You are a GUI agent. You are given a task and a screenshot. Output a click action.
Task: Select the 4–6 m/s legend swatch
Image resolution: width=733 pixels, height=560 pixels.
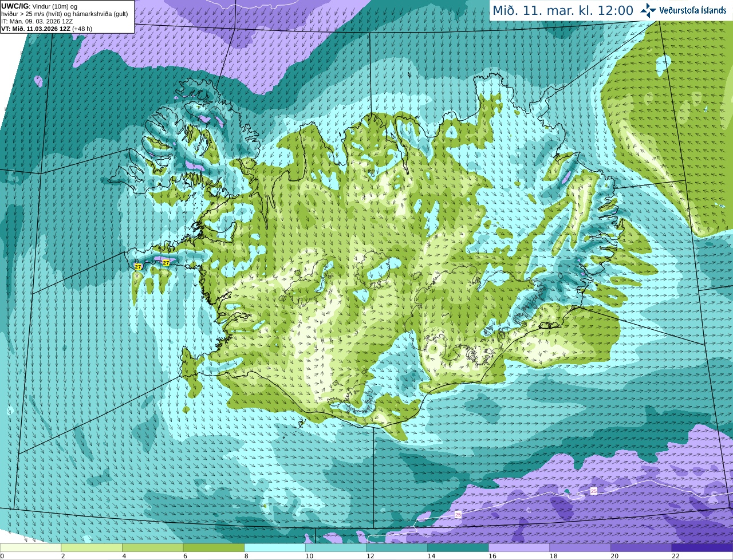tap(153, 548)
